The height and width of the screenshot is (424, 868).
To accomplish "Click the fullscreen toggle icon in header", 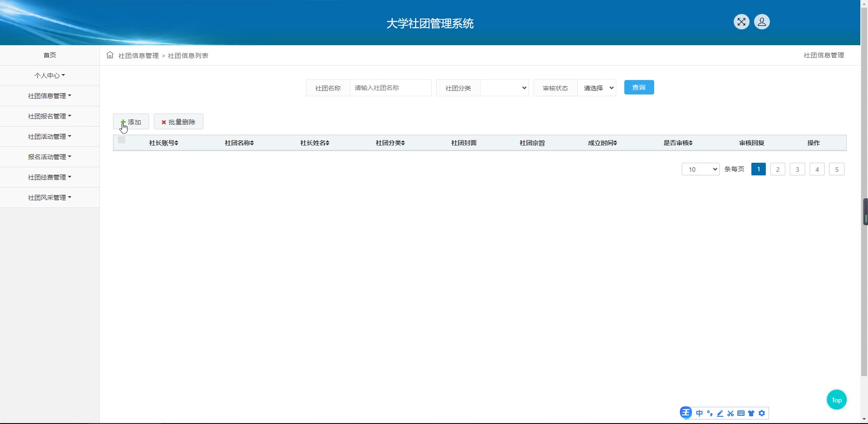I will pos(741,22).
